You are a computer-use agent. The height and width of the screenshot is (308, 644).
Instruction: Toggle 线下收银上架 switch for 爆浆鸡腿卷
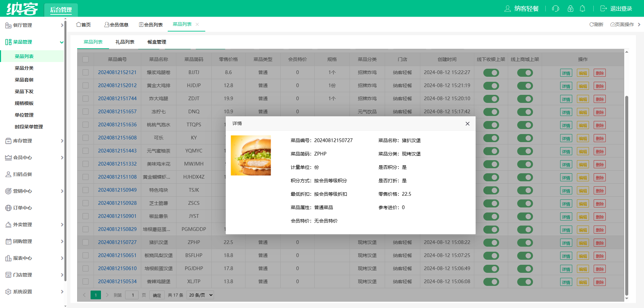click(491, 73)
